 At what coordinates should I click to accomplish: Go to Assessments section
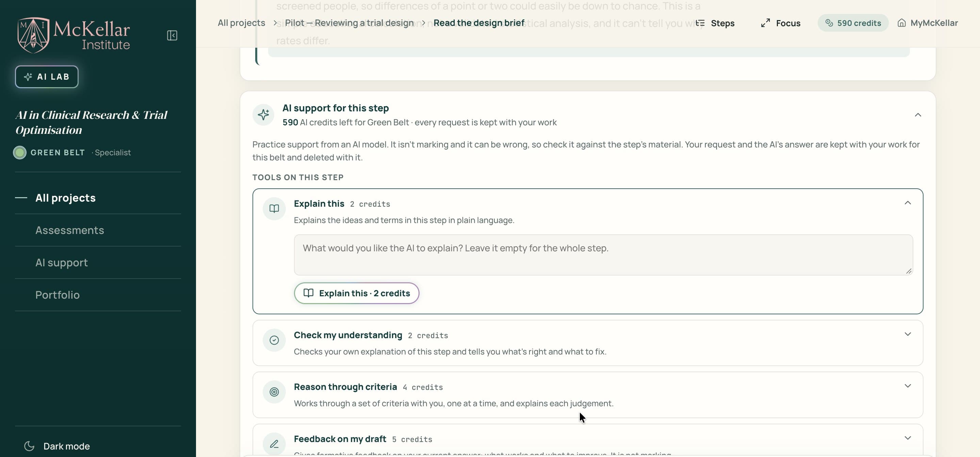click(x=70, y=230)
